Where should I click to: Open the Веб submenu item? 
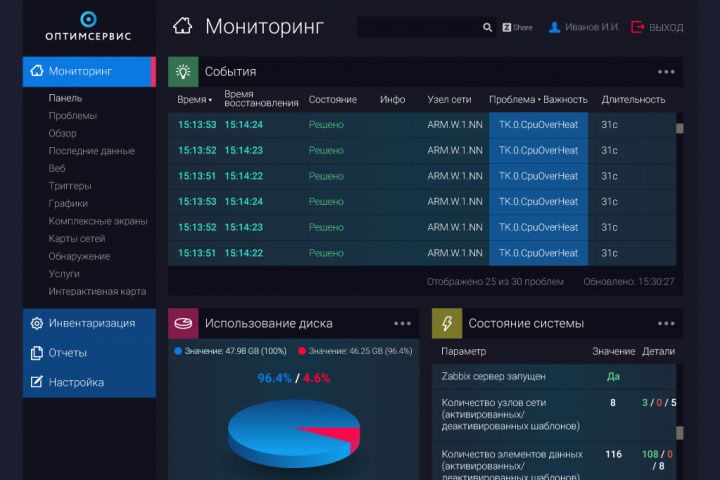click(57, 168)
